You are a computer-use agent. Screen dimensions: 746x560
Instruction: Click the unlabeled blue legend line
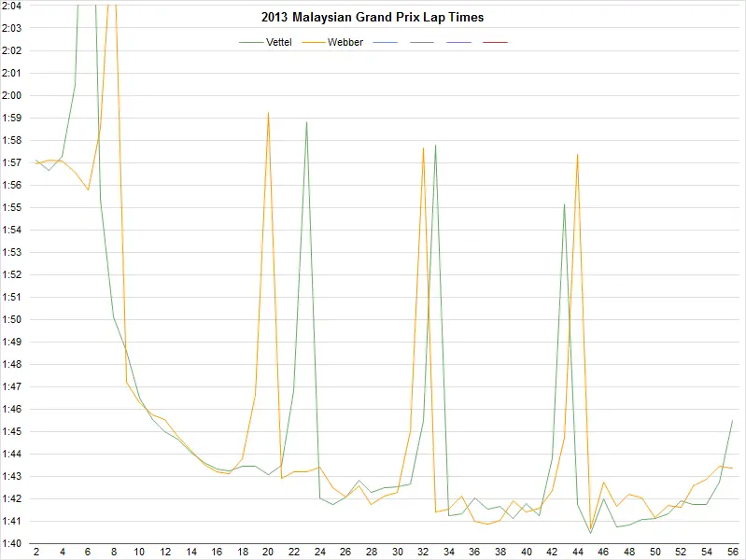pyautogui.click(x=386, y=42)
